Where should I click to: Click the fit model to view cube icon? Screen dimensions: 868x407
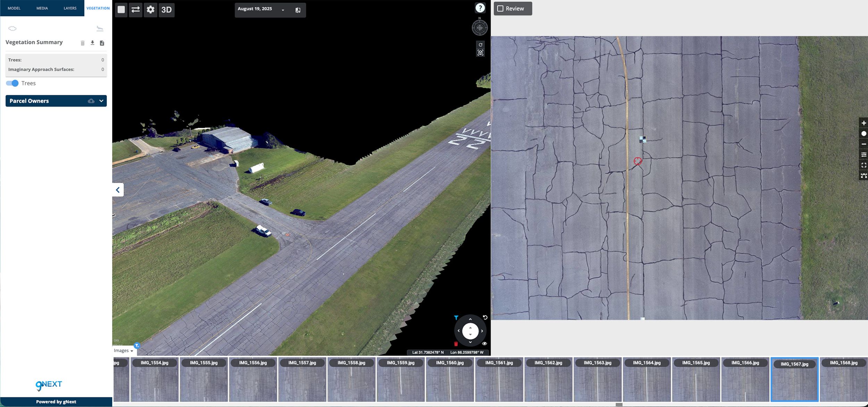pyautogui.click(x=480, y=53)
